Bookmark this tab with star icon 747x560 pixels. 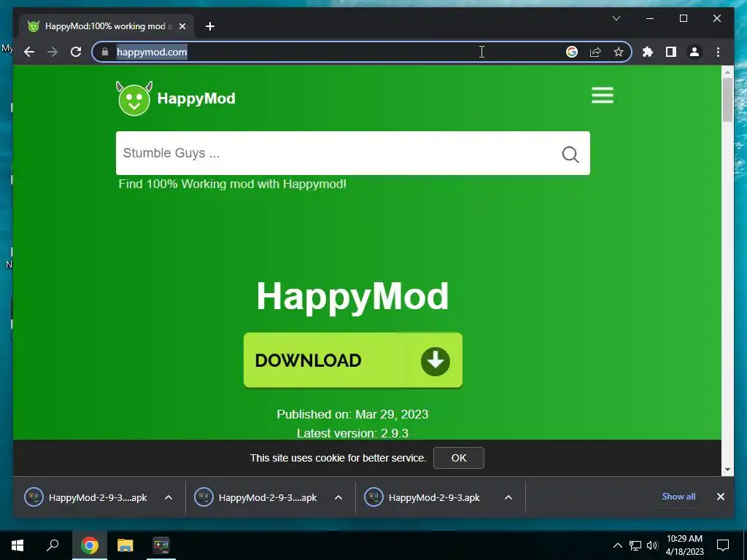click(619, 52)
